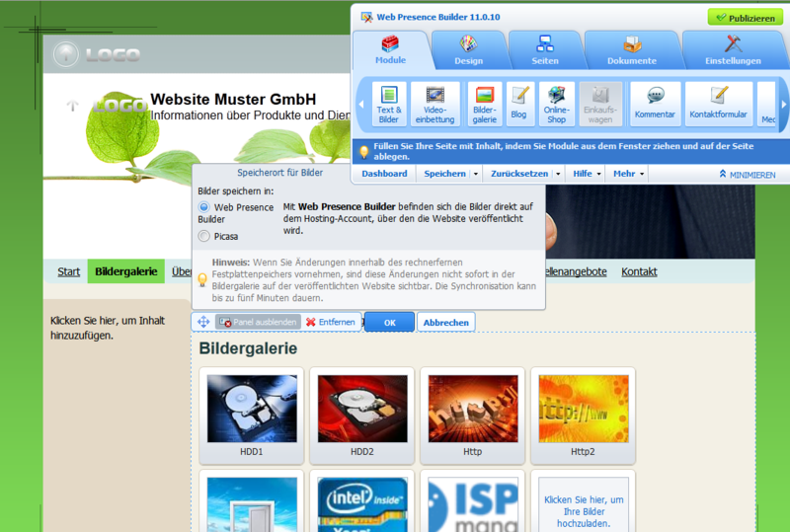Screen dimensions: 790x532
Task: Click the Panel ausblenden icon
Action: pos(225,322)
